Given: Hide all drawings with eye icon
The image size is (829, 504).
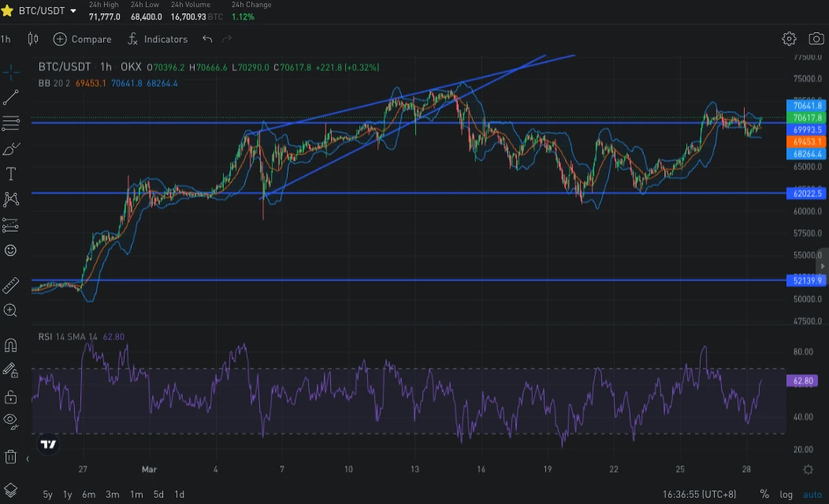Looking at the screenshot, I should coord(11,421).
